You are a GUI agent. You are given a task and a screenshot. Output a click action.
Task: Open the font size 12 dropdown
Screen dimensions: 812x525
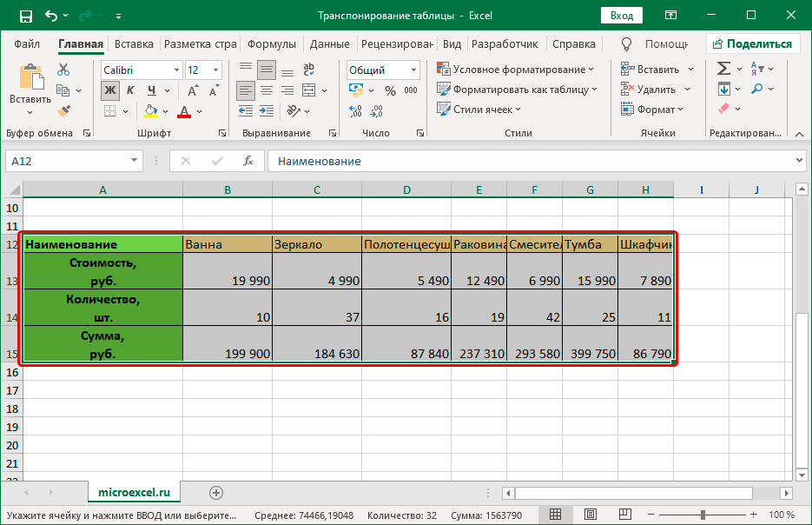[x=216, y=70]
